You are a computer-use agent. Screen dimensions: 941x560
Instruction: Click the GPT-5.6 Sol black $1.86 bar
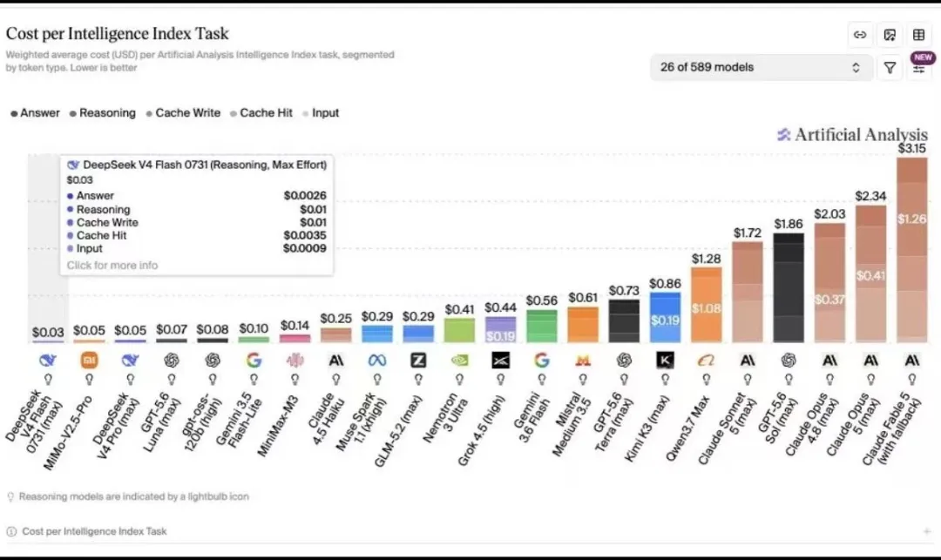[788, 287]
